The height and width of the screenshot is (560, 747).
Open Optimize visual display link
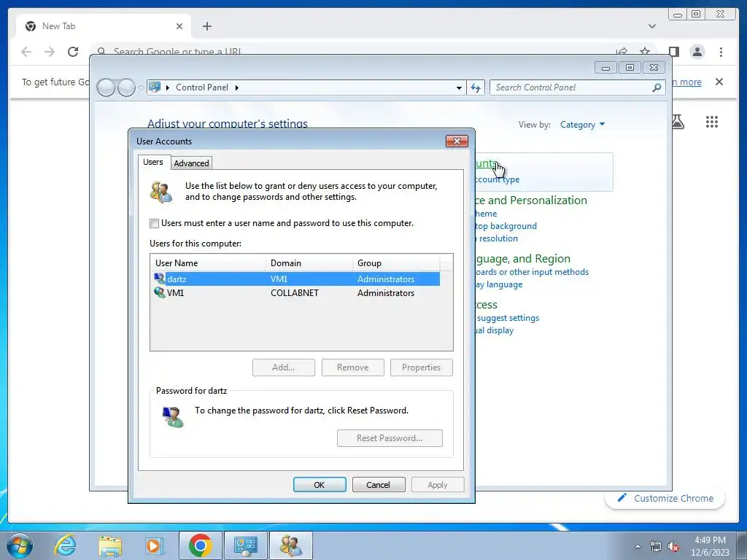(495, 330)
